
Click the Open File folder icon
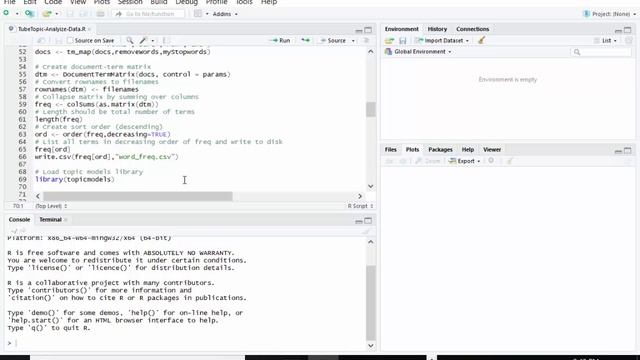pos(47,14)
